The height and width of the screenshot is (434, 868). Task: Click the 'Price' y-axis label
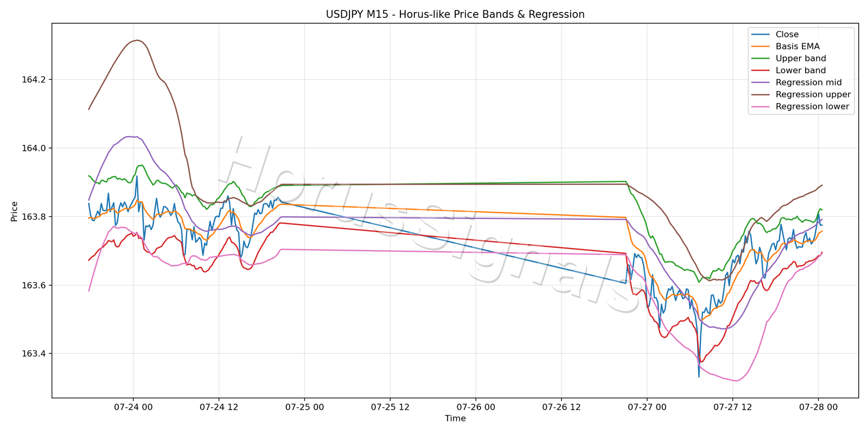[x=15, y=211]
